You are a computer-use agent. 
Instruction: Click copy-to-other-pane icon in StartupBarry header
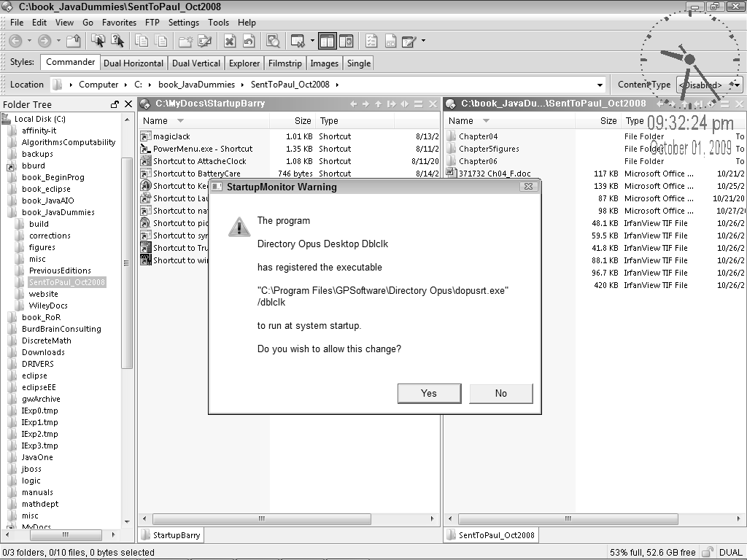point(391,104)
